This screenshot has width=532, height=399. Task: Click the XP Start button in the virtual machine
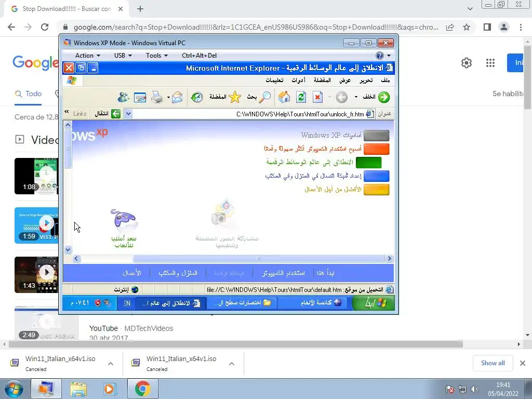[x=374, y=303]
